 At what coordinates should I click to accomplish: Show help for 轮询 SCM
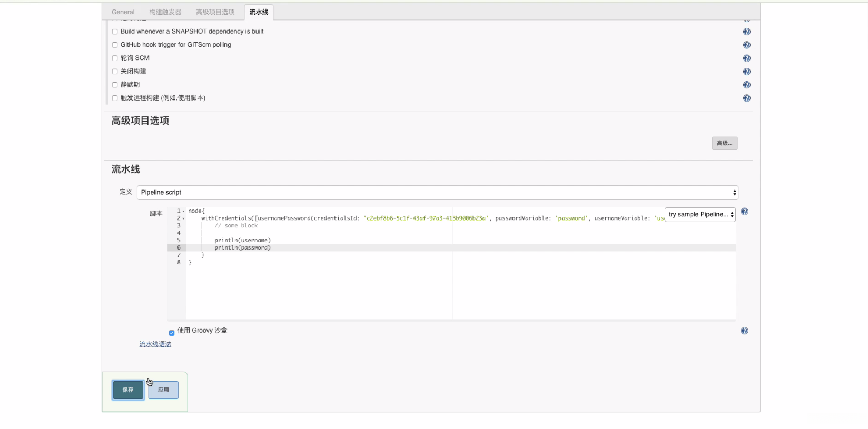[746, 58]
